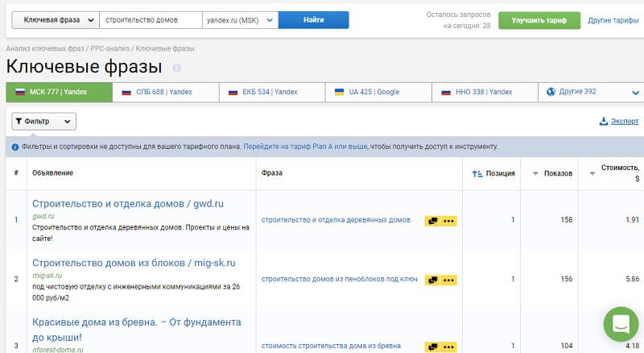Click the Позиция sort icon
644x353 pixels.
477,173
